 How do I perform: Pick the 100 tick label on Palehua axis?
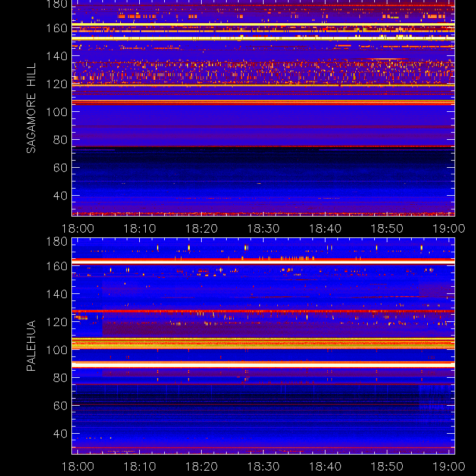57,350
